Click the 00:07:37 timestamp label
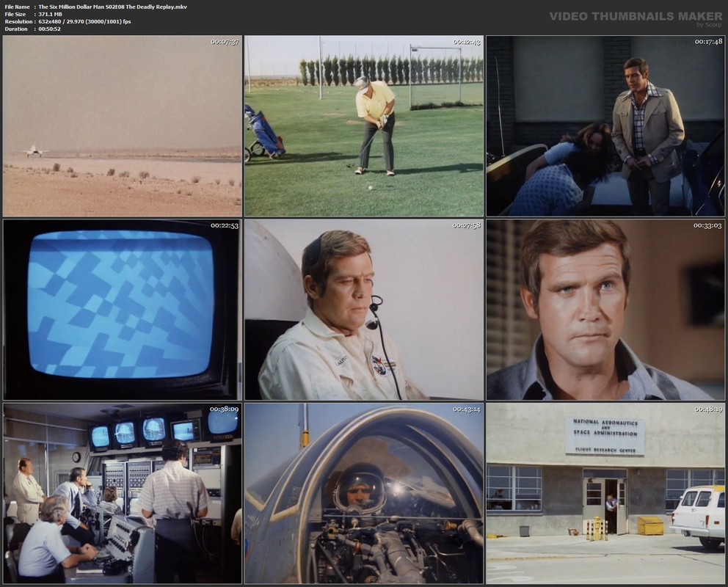This screenshot has height=587, width=728. pyautogui.click(x=225, y=42)
